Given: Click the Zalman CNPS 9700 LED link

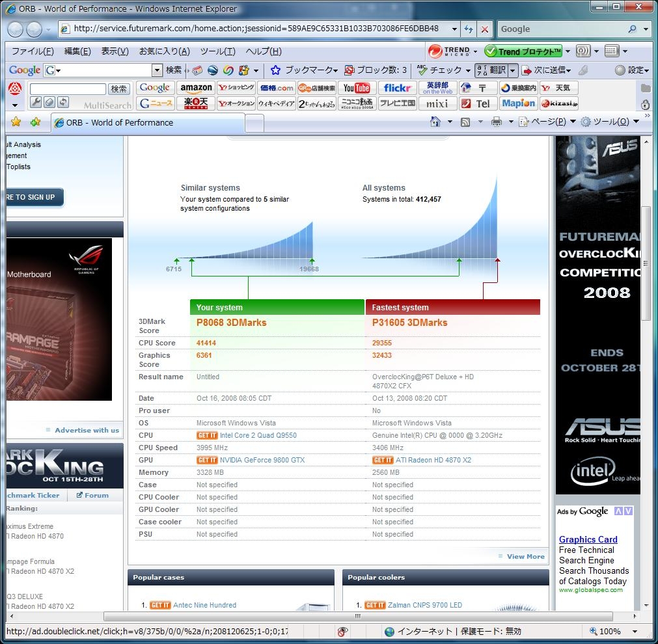Looking at the screenshot, I should [425, 605].
